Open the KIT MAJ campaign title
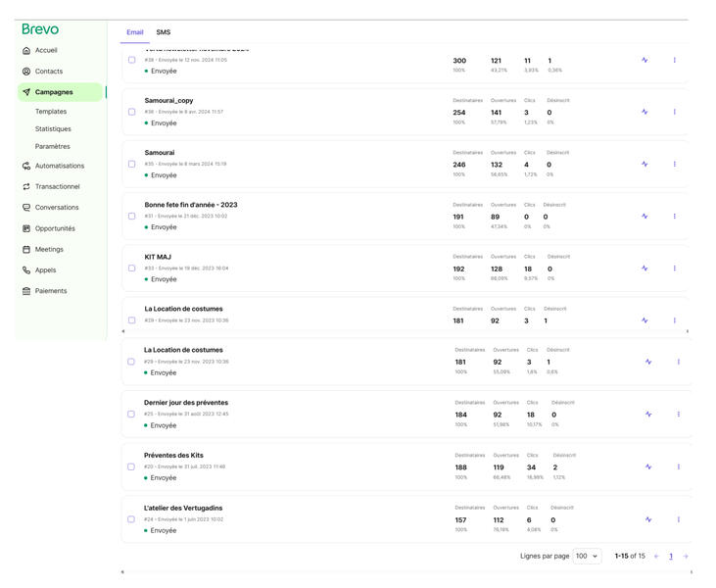 (158, 257)
